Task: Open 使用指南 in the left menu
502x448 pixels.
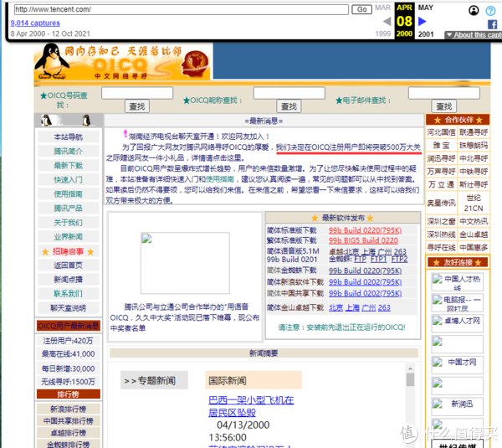Action: [69, 194]
